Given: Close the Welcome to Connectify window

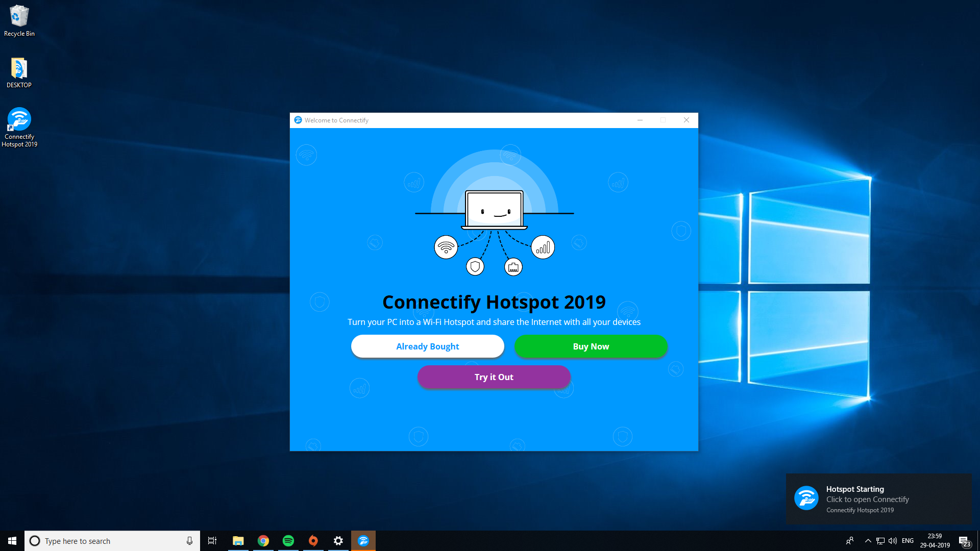Looking at the screenshot, I should [x=687, y=120].
